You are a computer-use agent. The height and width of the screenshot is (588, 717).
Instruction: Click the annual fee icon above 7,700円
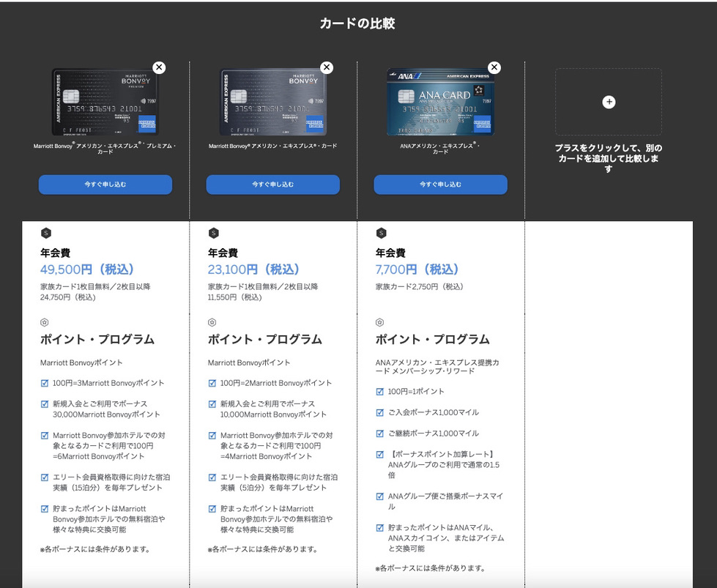pyautogui.click(x=382, y=233)
